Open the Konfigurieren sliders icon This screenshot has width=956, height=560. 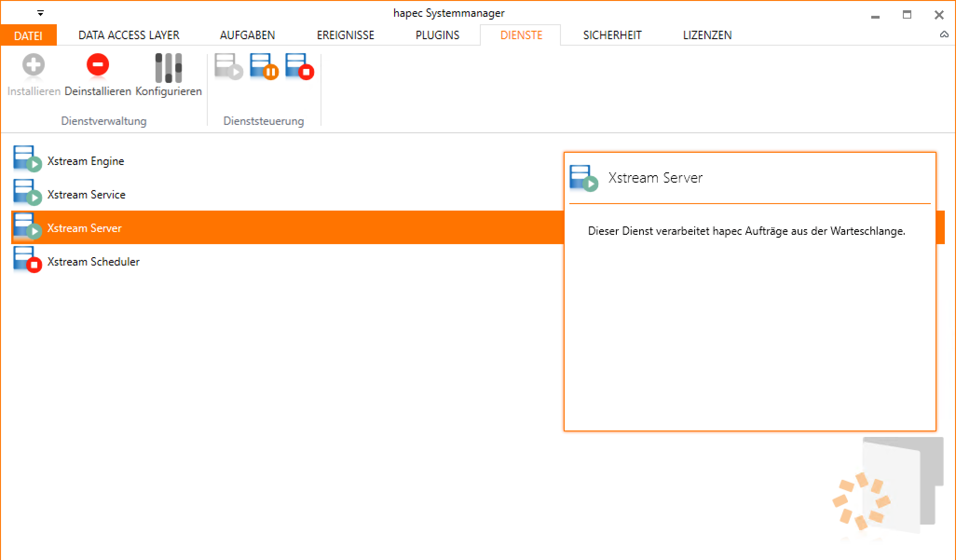click(x=168, y=68)
